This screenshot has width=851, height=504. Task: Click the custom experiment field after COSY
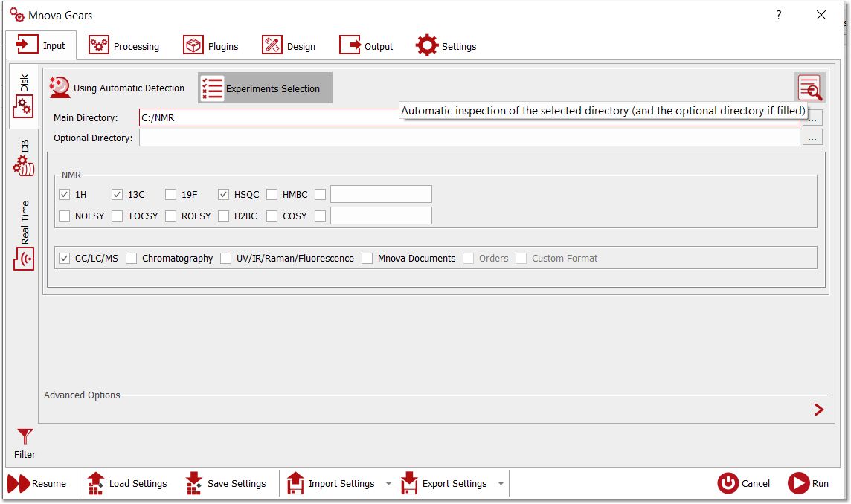coord(381,216)
